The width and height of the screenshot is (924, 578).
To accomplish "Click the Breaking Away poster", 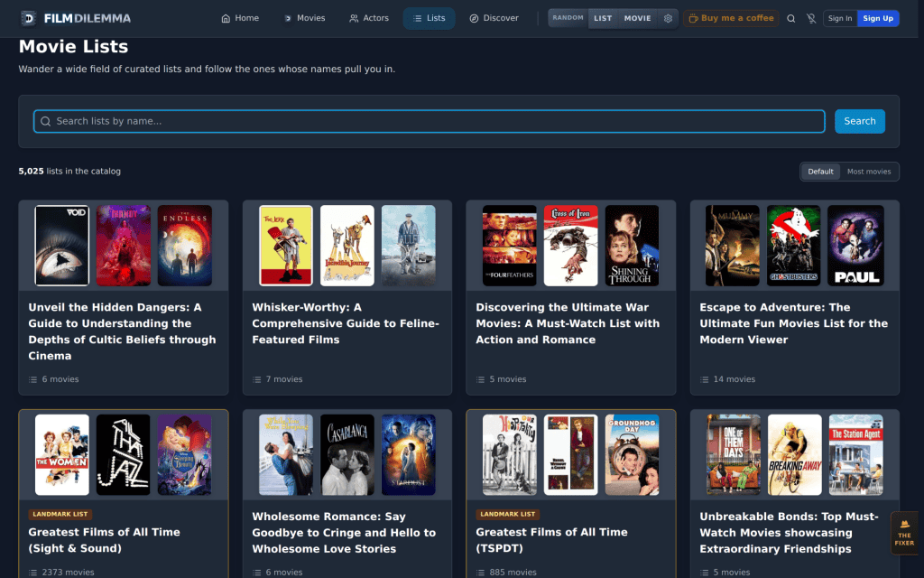I will click(795, 455).
